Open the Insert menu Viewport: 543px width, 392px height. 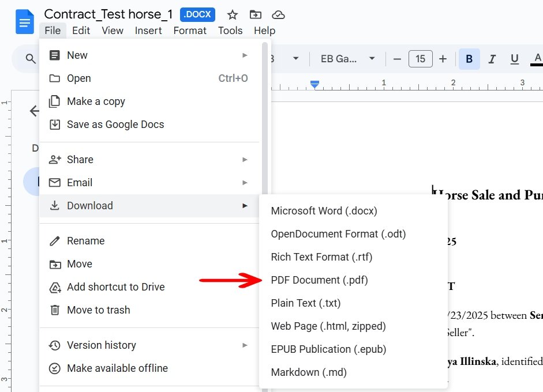(x=148, y=31)
